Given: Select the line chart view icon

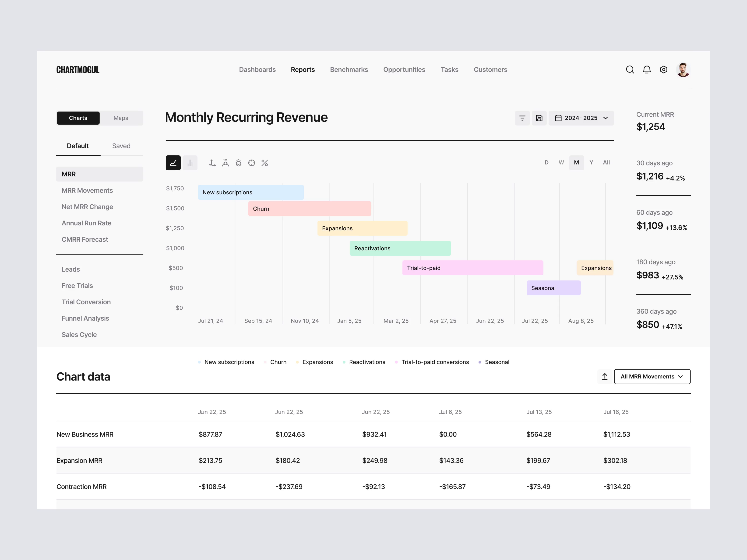Looking at the screenshot, I should tap(173, 163).
